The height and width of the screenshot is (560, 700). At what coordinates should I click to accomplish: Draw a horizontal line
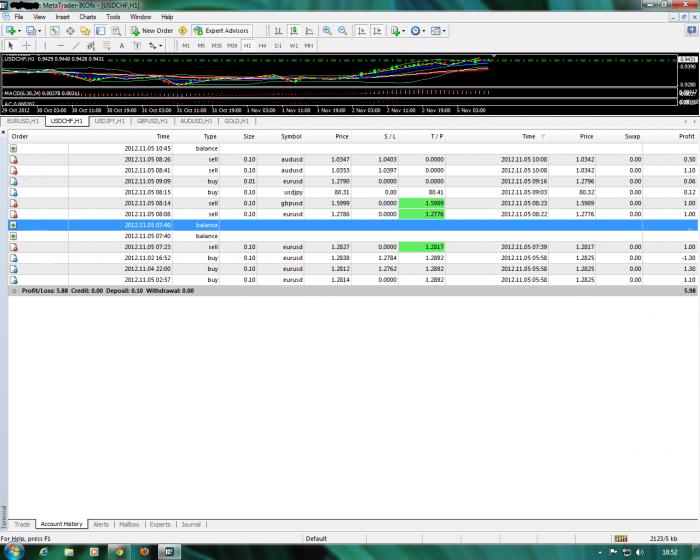click(61, 46)
